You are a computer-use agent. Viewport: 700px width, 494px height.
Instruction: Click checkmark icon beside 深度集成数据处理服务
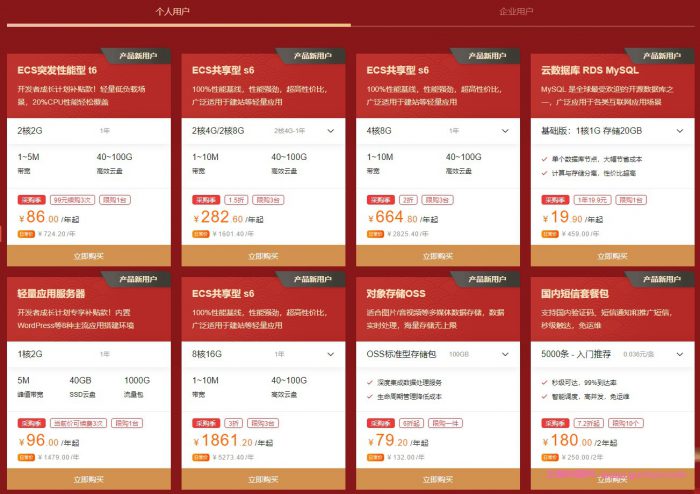[372, 383]
